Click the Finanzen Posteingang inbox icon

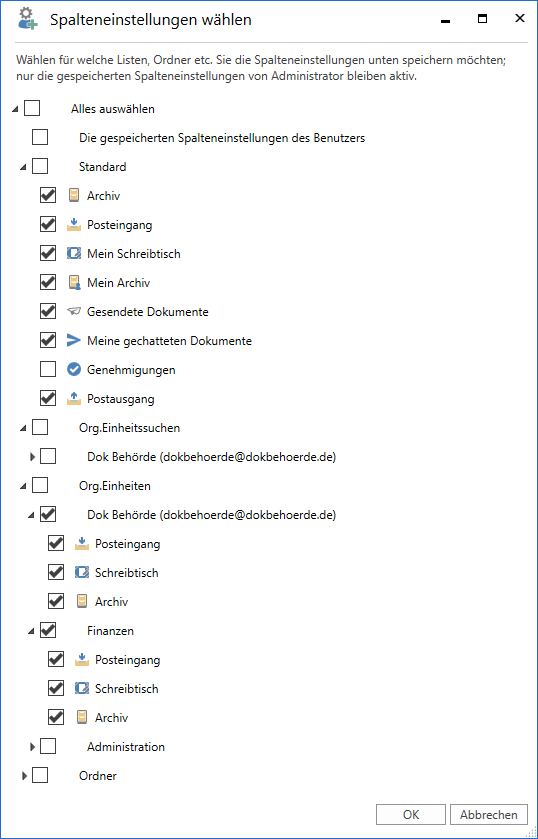click(x=82, y=659)
